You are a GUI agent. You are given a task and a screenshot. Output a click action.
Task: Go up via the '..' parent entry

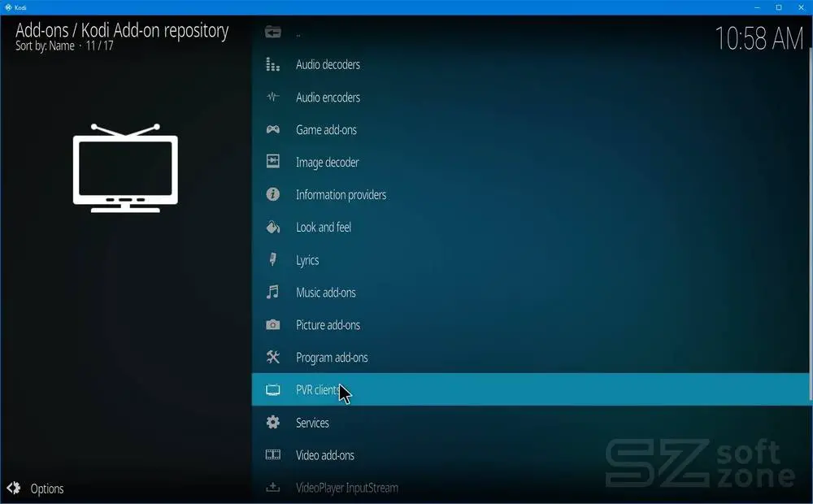click(x=530, y=33)
